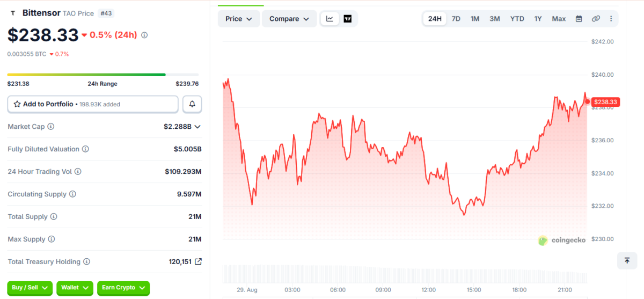Click the 12:00 time axis label

coord(429,290)
